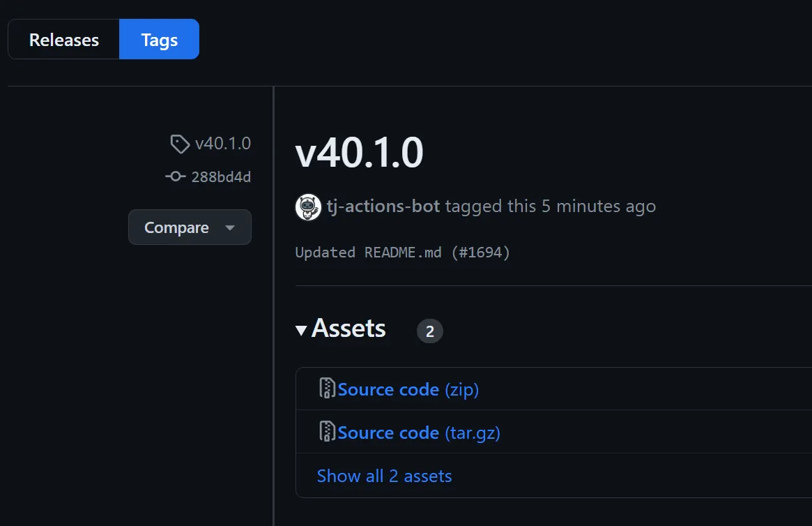The width and height of the screenshot is (812, 526).
Task: Click the "Updated README.md (#1694)" message
Action: tap(402, 253)
